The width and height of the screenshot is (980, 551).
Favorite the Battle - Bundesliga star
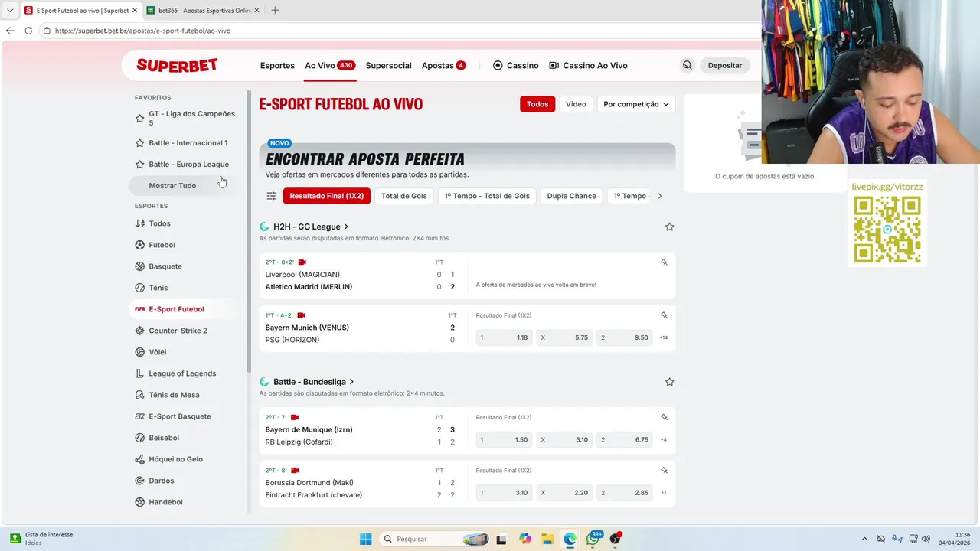pos(669,382)
